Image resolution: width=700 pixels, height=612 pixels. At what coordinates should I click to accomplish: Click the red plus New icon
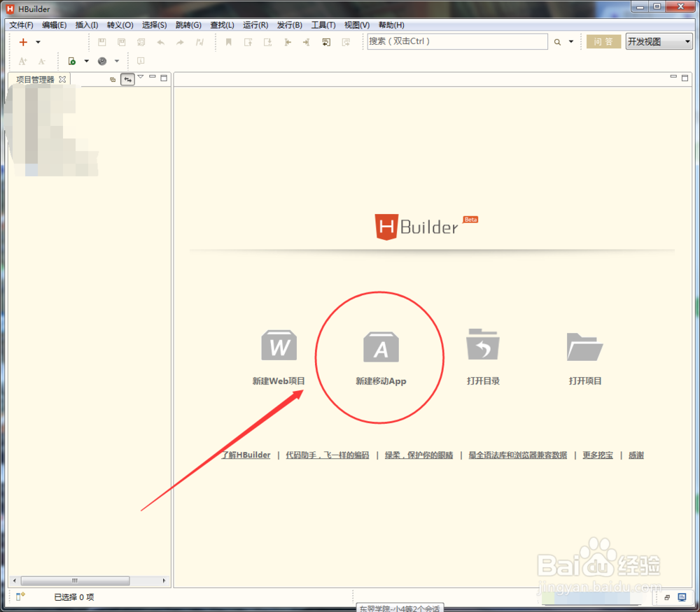click(x=23, y=42)
